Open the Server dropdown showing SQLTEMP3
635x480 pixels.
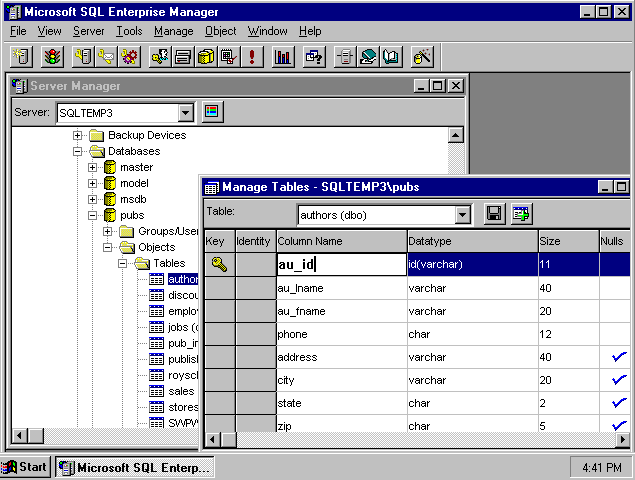click(x=185, y=113)
